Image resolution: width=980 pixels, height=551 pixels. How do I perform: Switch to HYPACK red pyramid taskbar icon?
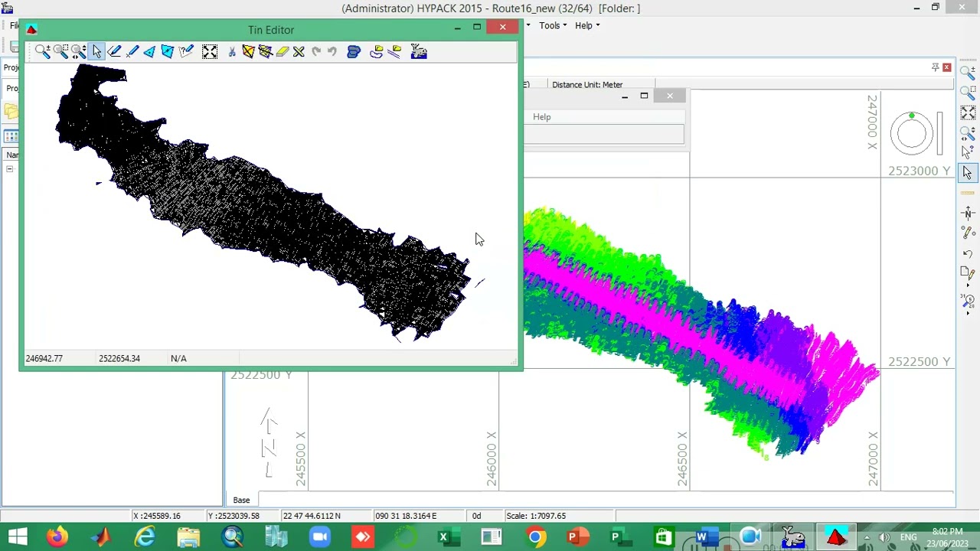click(x=836, y=536)
